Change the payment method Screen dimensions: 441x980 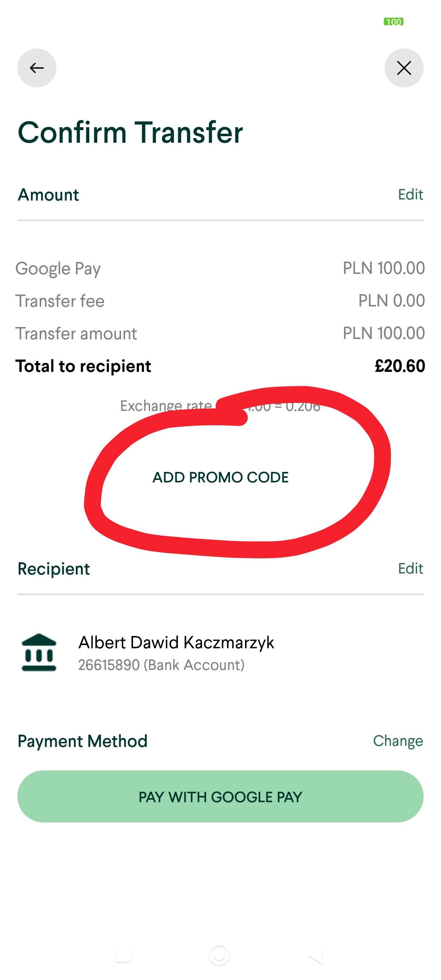tap(398, 741)
